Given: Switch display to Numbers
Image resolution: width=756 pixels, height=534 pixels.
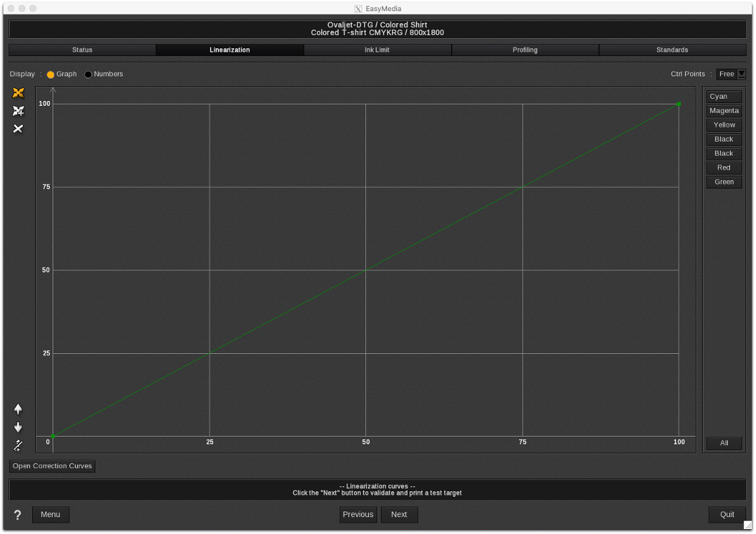Looking at the screenshot, I should click(x=88, y=74).
